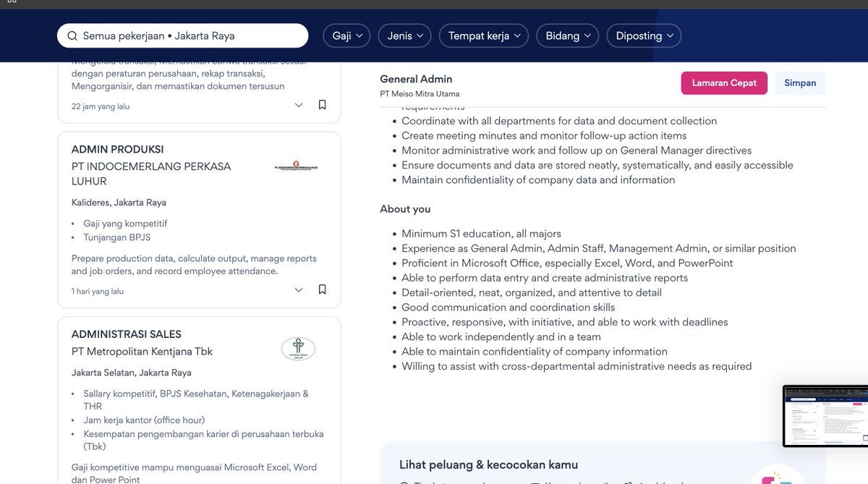Open the Tempat kerja filter dropdown
The image size is (868, 484).
tap(484, 36)
